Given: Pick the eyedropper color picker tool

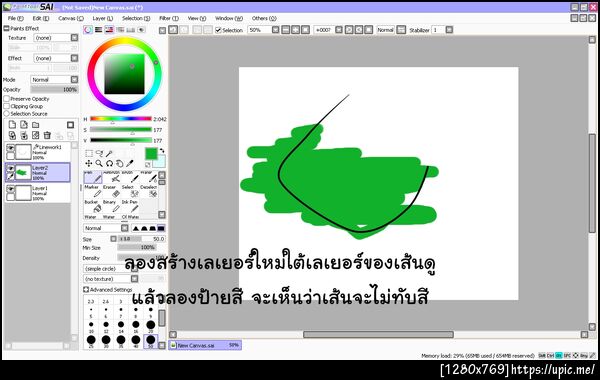Looking at the screenshot, I should 130,163.
